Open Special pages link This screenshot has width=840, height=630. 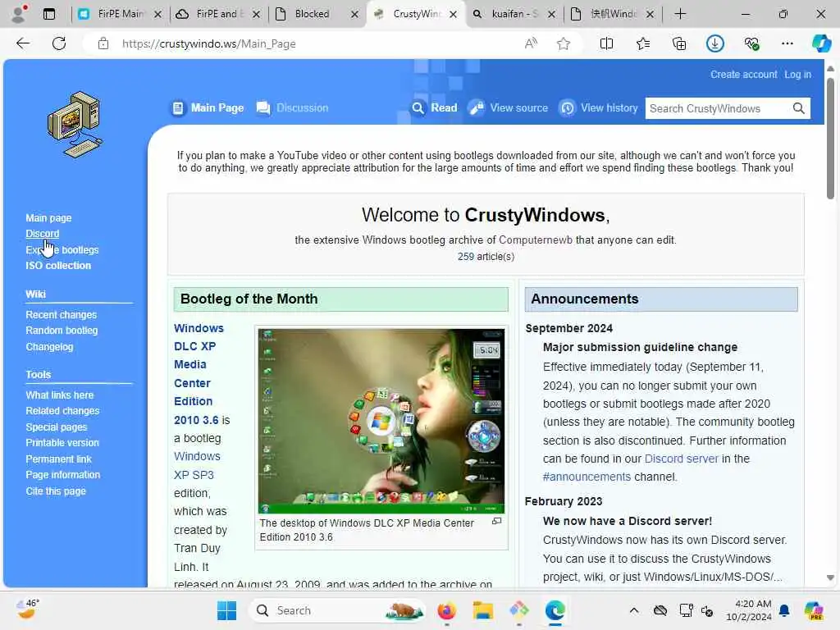point(57,427)
